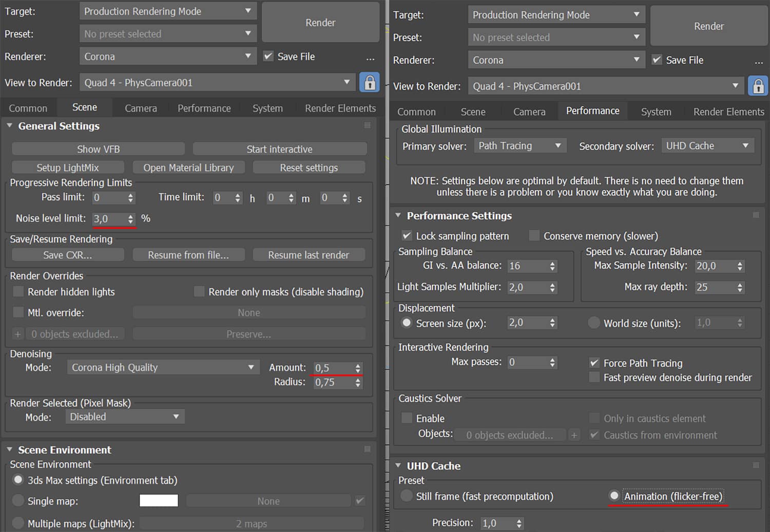The width and height of the screenshot is (770, 532).
Task: Open the Secondary solver UHD Cache dropdown
Action: coord(707,146)
